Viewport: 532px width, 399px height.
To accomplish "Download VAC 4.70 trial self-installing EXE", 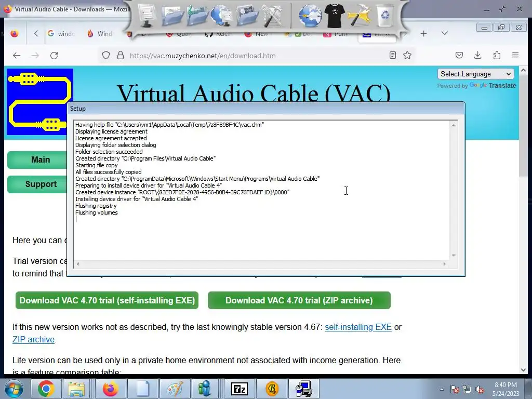I will [x=107, y=300].
